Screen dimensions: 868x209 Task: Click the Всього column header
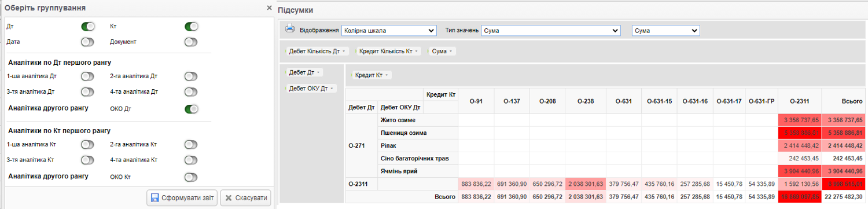point(844,101)
